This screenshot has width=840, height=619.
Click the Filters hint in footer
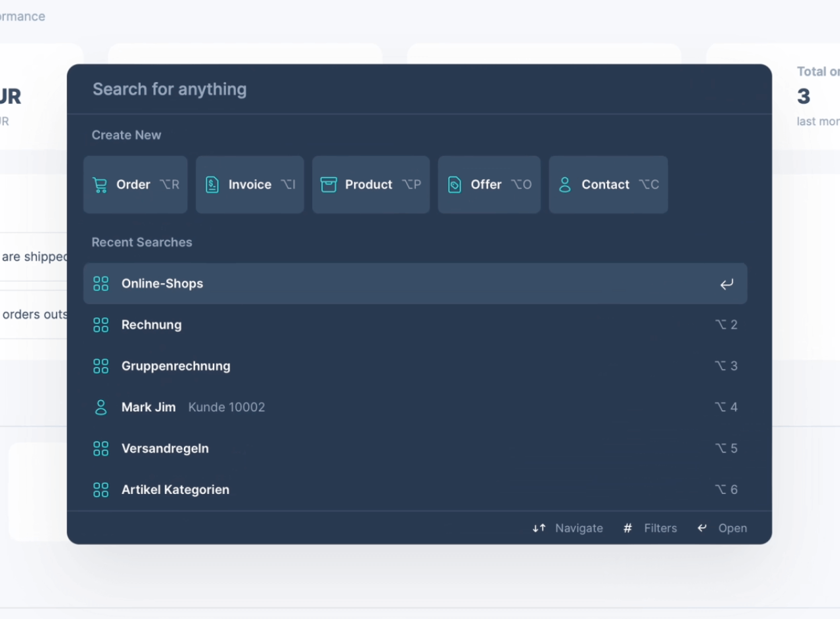[651, 528]
